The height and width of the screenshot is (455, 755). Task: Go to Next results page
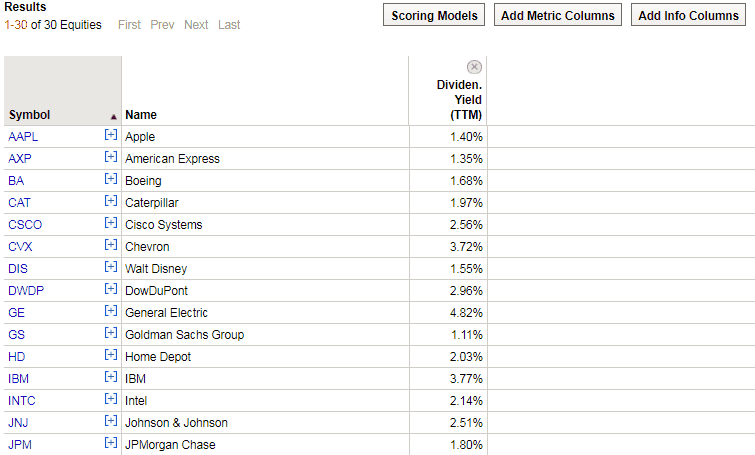pyautogui.click(x=196, y=25)
